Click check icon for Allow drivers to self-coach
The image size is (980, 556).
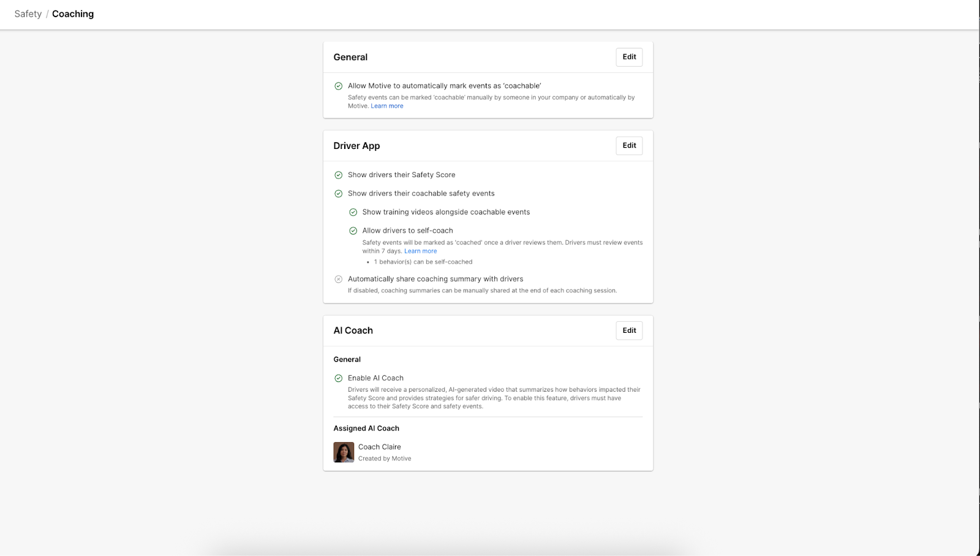(353, 231)
